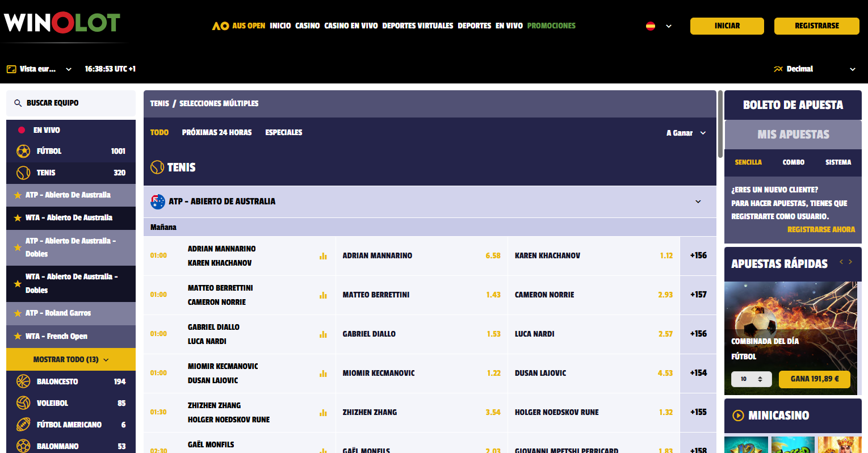
Task: Open stats icon for Mannarino vs Khachanov
Action: (x=323, y=256)
